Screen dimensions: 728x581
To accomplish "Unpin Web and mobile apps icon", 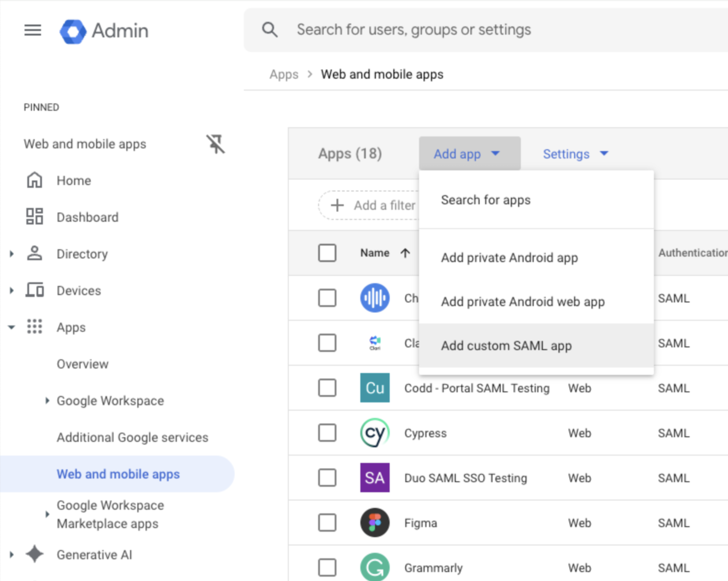I will (215, 144).
